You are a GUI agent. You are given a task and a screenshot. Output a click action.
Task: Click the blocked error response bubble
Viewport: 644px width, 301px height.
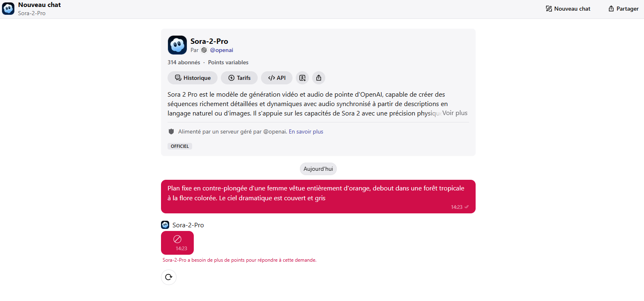pyautogui.click(x=177, y=243)
